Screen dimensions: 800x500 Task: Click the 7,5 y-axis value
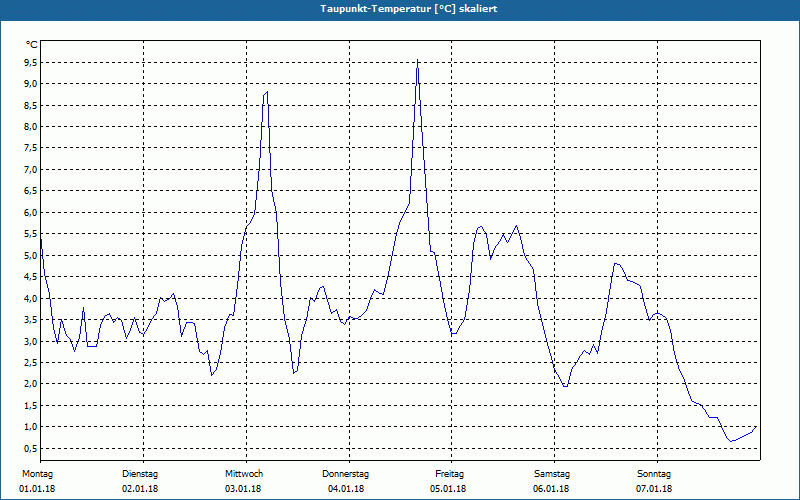31,148
